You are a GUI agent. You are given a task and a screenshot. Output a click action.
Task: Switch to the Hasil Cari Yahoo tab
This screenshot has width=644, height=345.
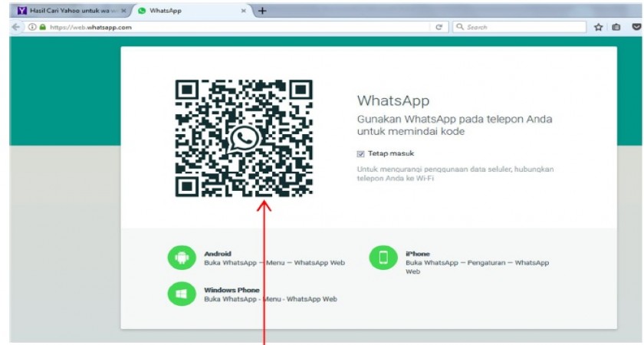(x=69, y=11)
